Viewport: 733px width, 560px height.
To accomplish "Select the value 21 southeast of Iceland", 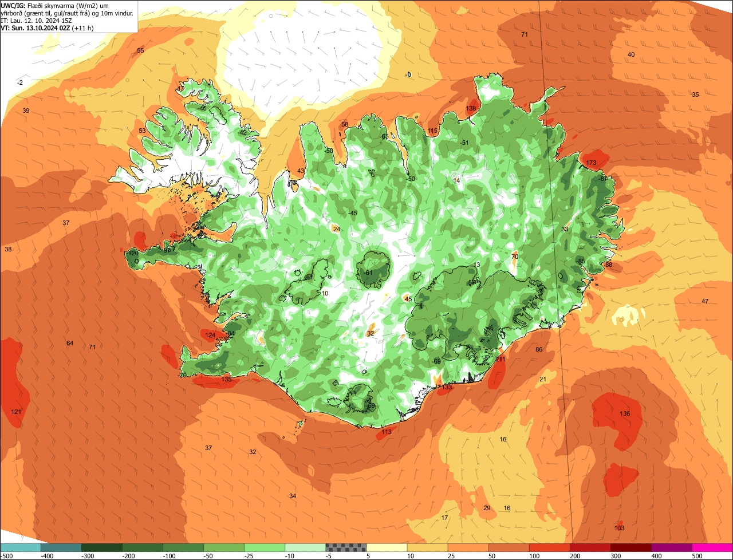I will 543,379.
